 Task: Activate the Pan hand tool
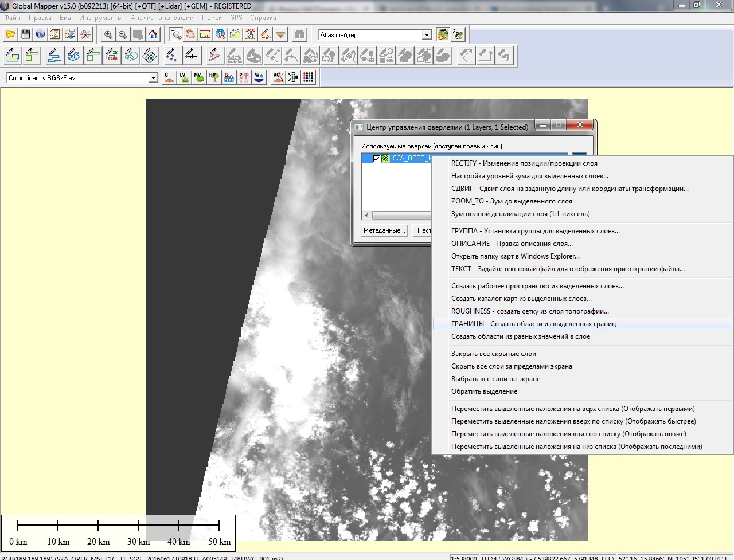tap(190, 35)
